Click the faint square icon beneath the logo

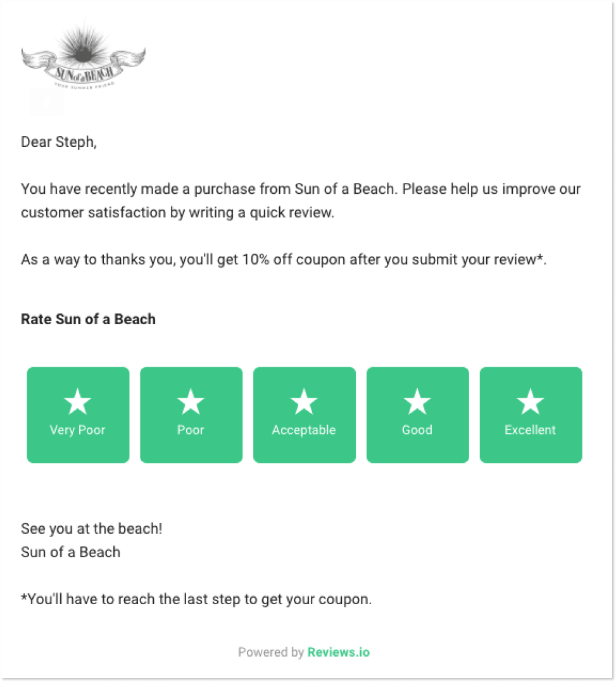46,103
